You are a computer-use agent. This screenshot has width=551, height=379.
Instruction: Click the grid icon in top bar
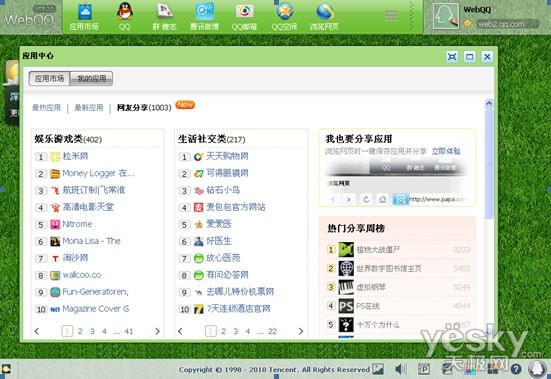pyautogui.click(x=391, y=16)
